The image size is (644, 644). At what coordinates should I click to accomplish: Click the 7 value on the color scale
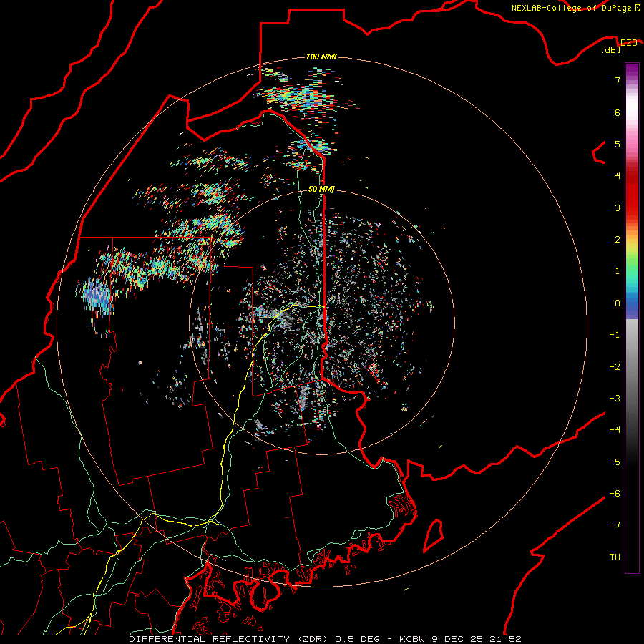click(618, 80)
